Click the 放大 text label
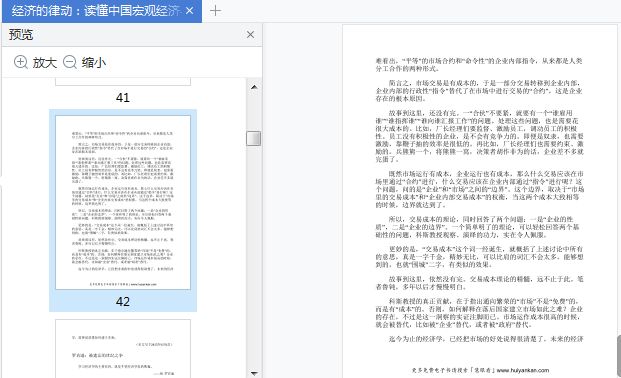621x378 pixels. 45,63
